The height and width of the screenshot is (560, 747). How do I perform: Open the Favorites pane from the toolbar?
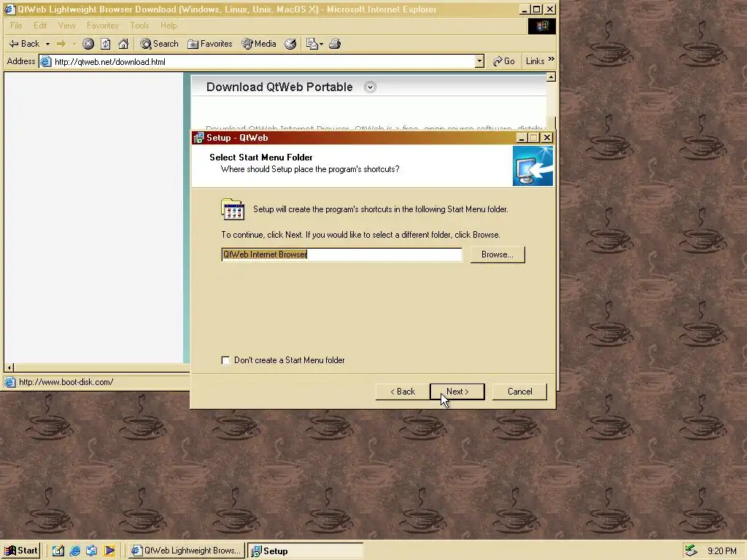(x=210, y=44)
